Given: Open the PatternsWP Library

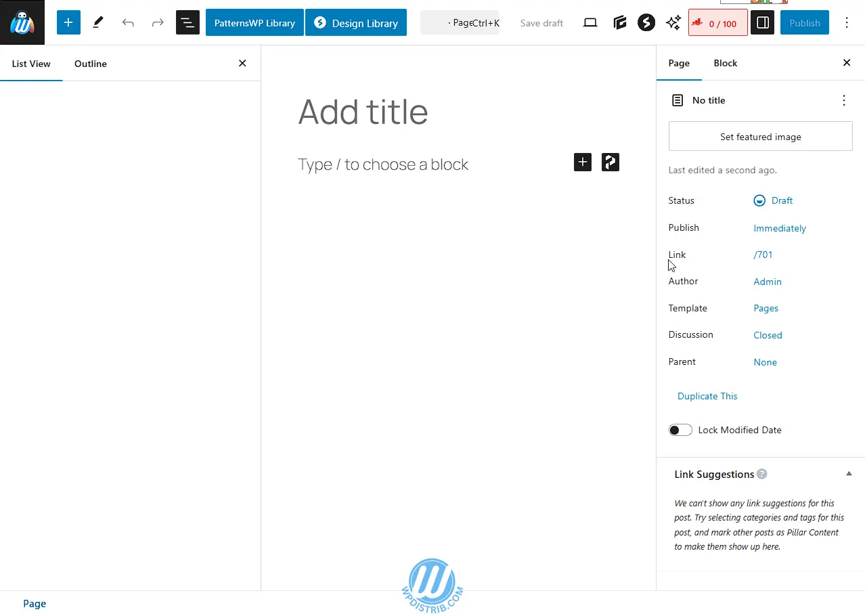Looking at the screenshot, I should tap(254, 22).
